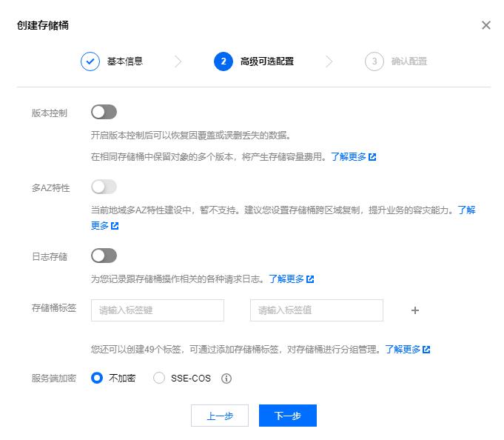The width and height of the screenshot is (504, 440).
Task: Close the 创建存储桶 dialog
Action: coord(485,25)
